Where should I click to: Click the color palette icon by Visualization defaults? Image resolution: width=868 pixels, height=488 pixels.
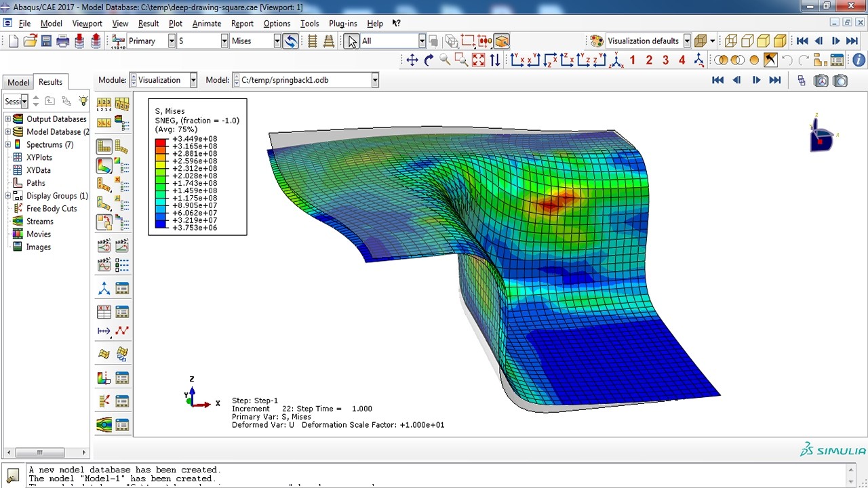click(596, 41)
